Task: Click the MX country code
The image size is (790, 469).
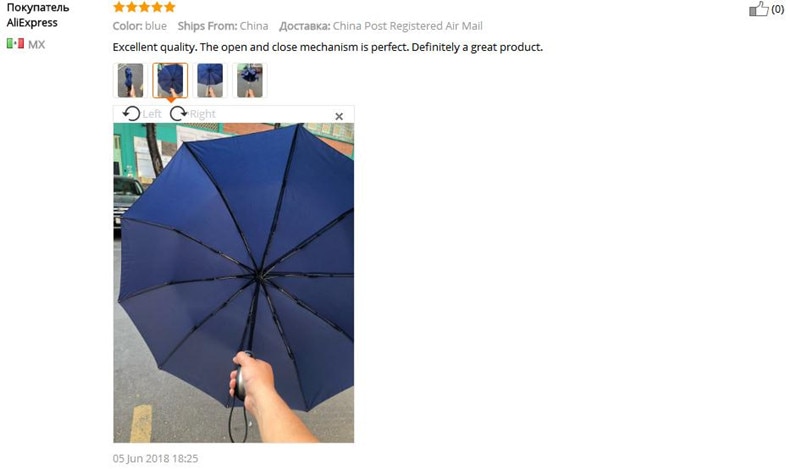Action: [36, 44]
